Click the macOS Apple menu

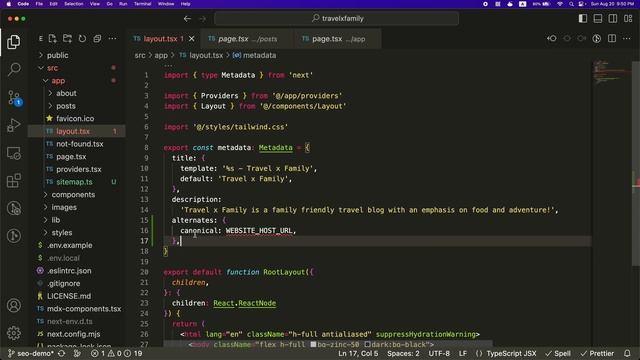click(x=9, y=4)
